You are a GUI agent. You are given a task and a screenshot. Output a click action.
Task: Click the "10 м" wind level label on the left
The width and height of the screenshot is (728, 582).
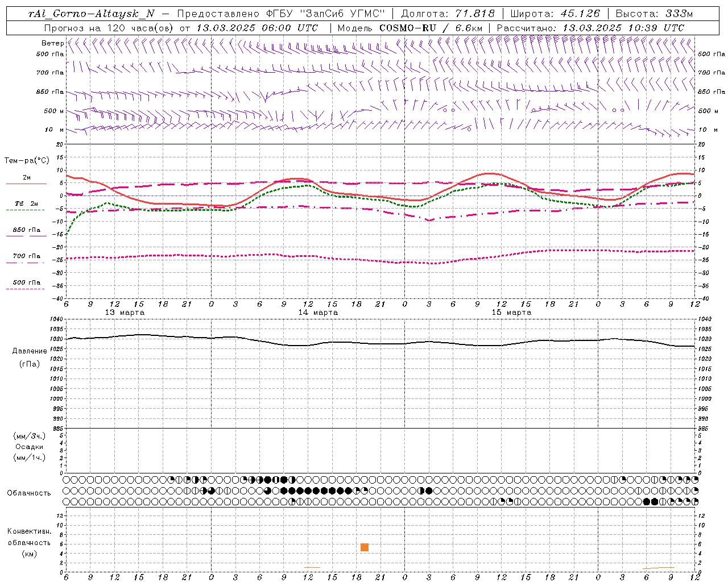(x=54, y=130)
